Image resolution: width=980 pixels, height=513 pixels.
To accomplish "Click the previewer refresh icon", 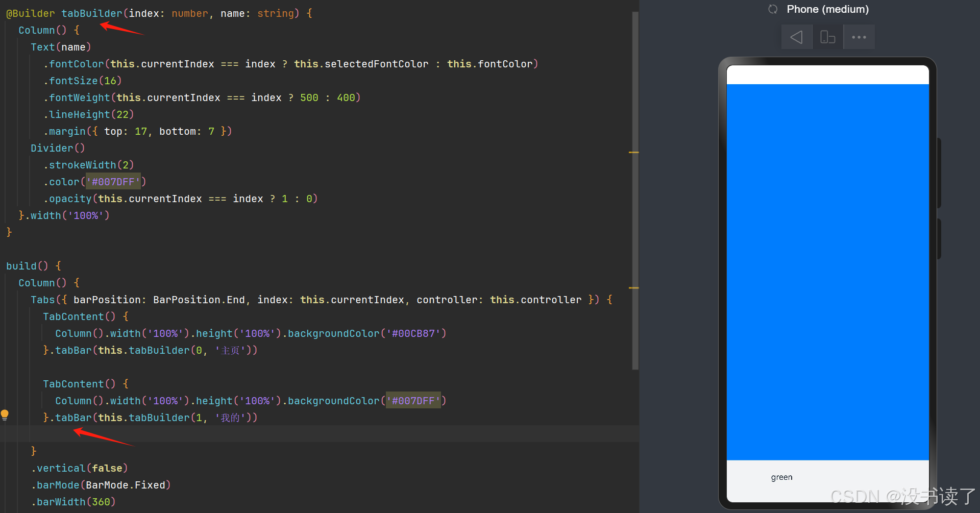I will point(773,9).
